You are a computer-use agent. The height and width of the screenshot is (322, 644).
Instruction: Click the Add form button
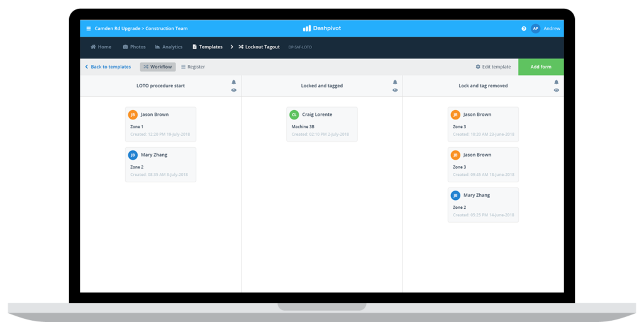click(x=541, y=67)
